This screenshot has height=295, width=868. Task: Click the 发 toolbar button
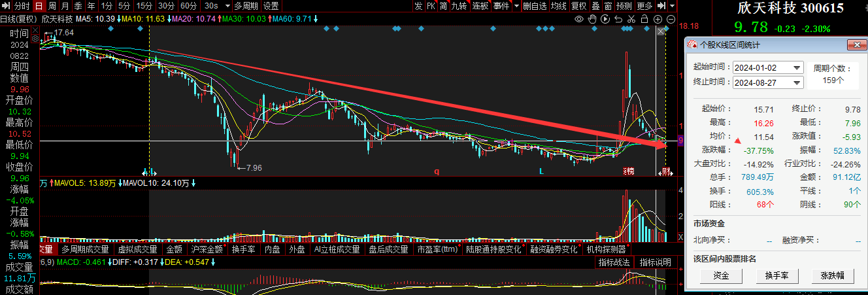[x=418, y=6]
